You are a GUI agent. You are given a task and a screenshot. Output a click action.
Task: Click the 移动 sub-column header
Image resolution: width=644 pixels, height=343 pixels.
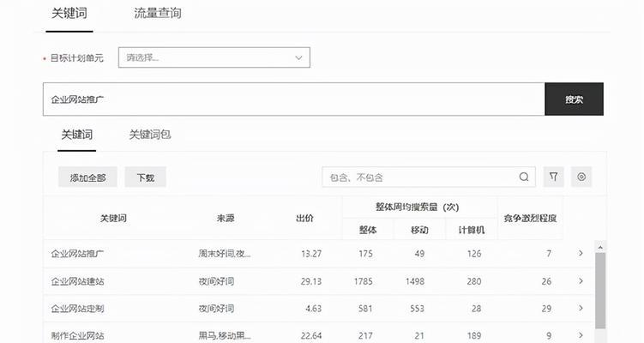coord(419,230)
